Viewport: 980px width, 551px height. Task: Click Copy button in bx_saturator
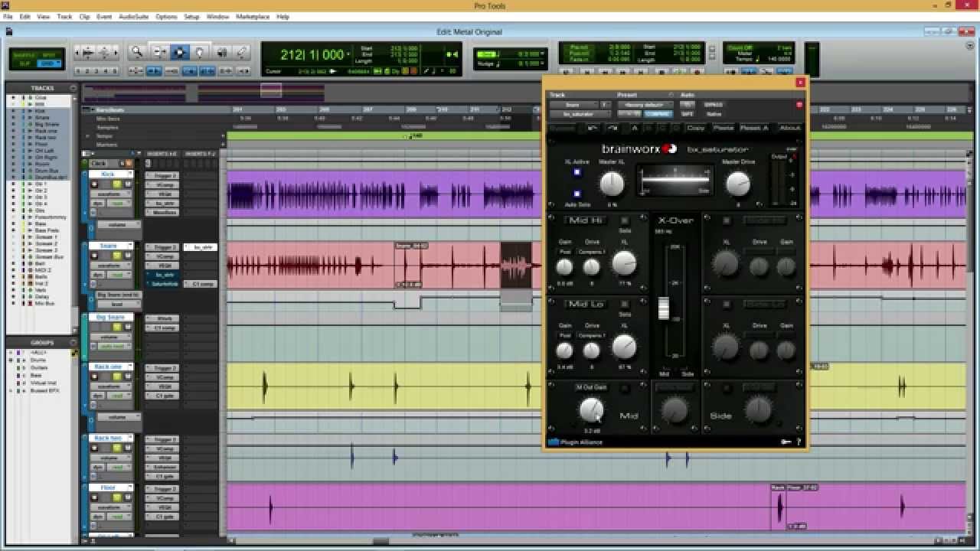tap(696, 128)
